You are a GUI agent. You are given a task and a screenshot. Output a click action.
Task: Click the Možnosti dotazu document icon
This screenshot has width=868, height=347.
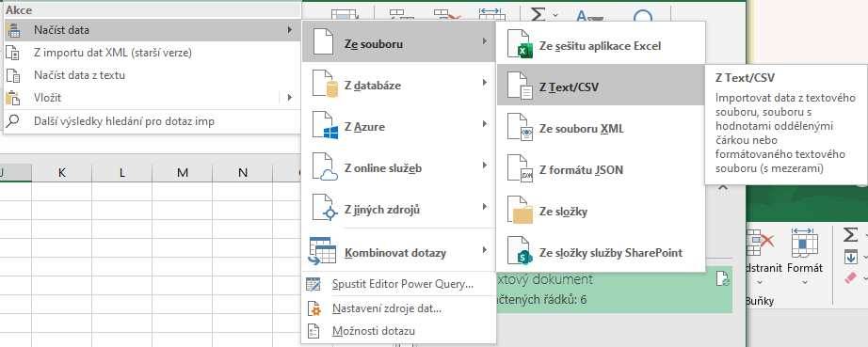pyautogui.click(x=313, y=331)
